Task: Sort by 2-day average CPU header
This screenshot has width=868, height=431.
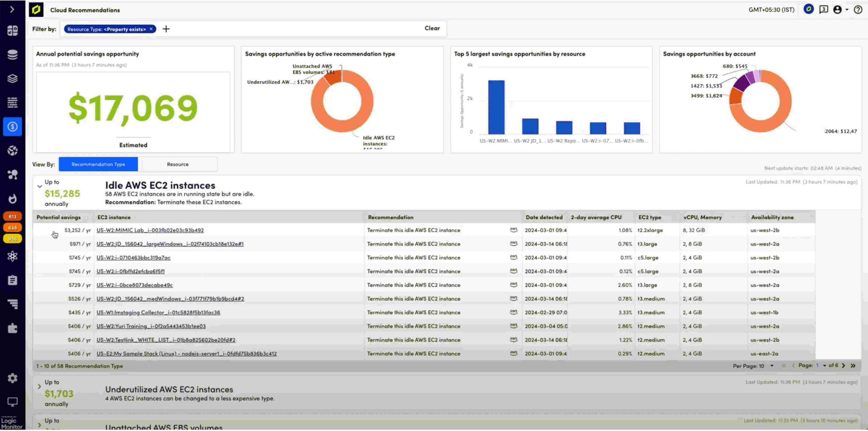Action: (x=596, y=217)
